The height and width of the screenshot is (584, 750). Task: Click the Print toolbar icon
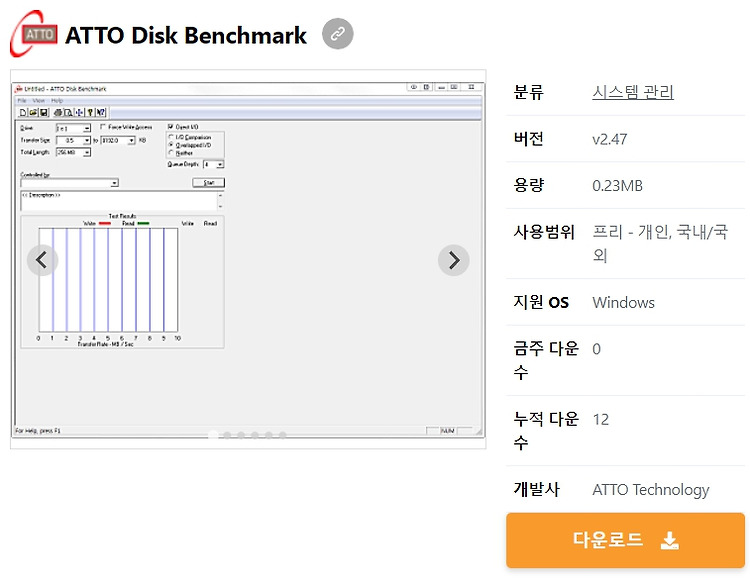click(x=58, y=112)
